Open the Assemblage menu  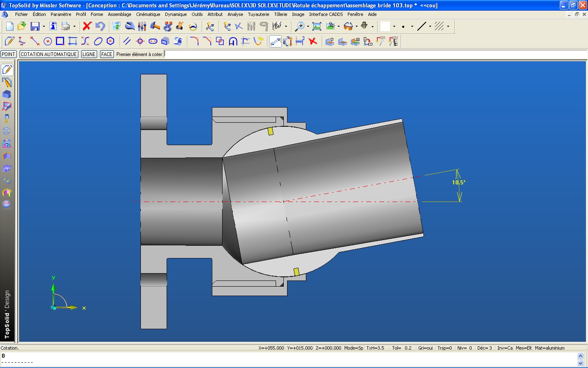[x=119, y=14]
